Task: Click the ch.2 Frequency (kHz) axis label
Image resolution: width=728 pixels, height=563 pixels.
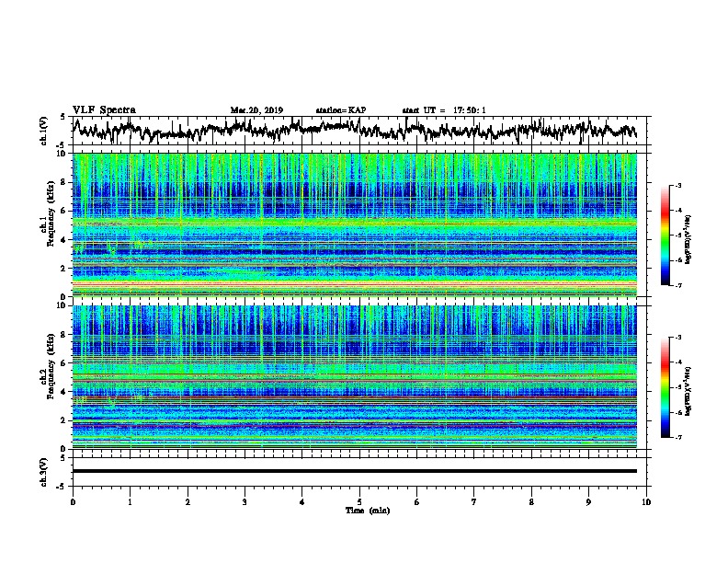Action: (48, 366)
